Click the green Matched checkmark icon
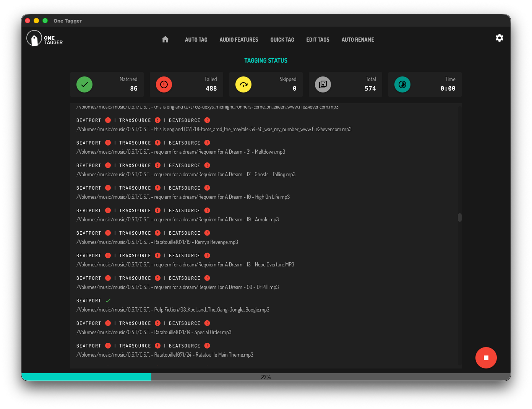 point(84,84)
